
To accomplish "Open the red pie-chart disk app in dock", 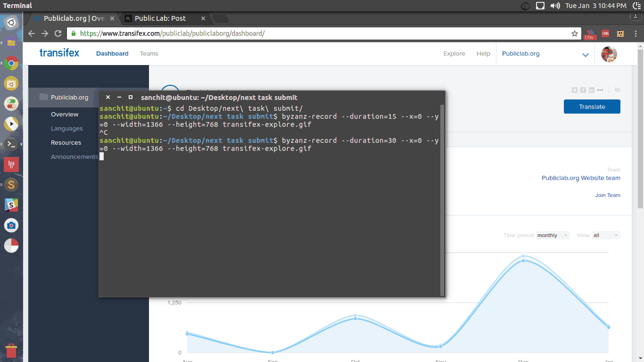I will point(11,246).
